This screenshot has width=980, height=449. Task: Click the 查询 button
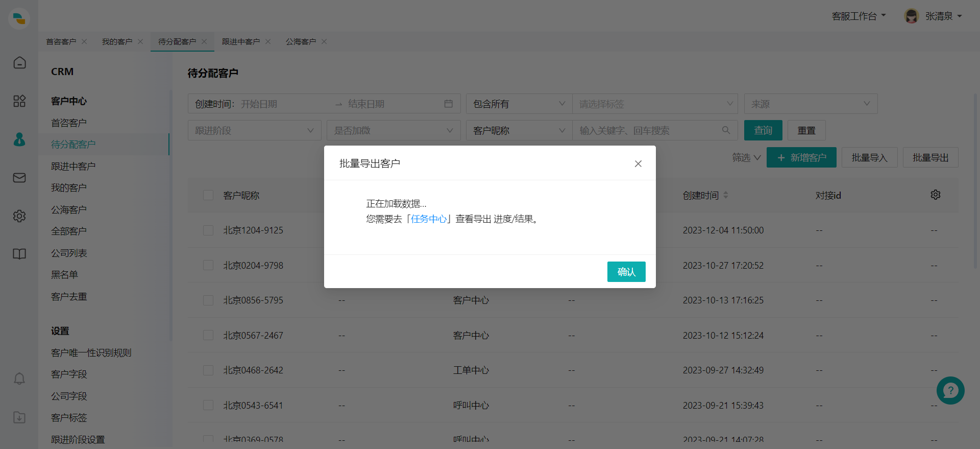pyautogui.click(x=763, y=130)
